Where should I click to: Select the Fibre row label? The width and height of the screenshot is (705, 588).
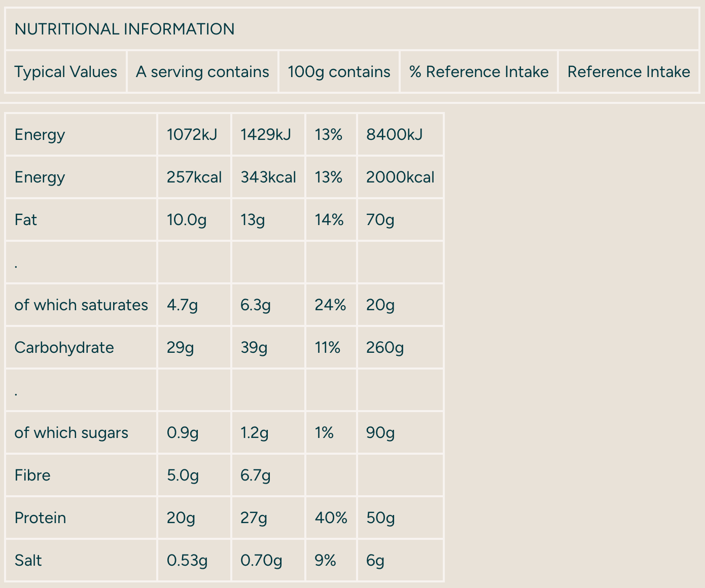(32, 475)
